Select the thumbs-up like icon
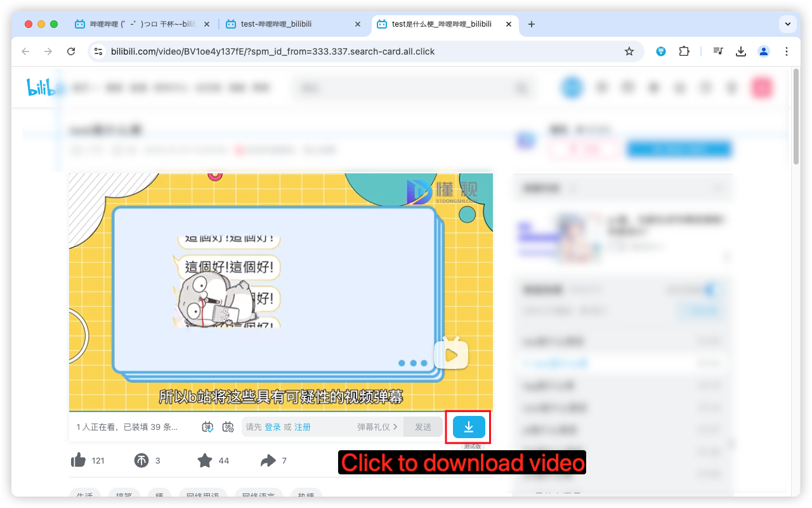 (x=77, y=460)
